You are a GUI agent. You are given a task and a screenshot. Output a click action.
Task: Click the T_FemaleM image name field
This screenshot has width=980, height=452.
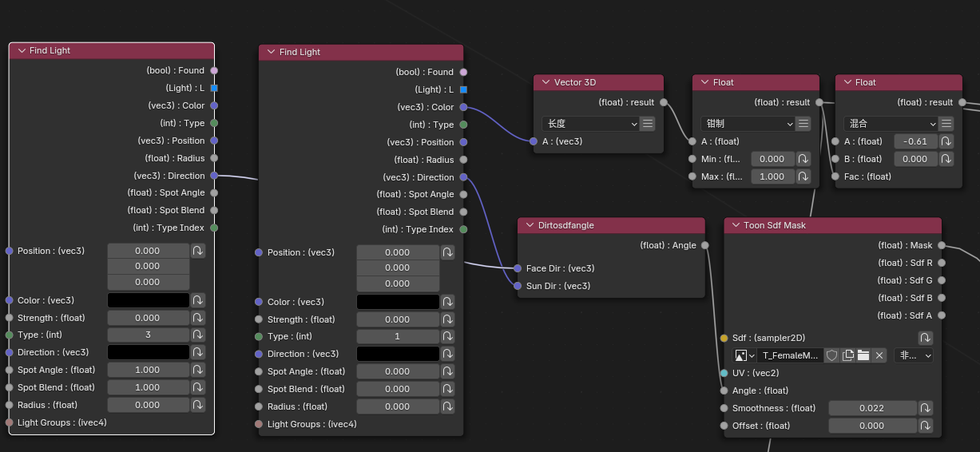tap(790, 355)
